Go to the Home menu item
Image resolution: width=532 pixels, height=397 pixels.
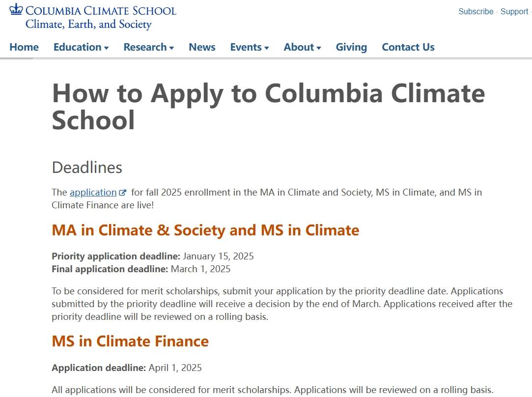pyautogui.click(x=24, y=47)
